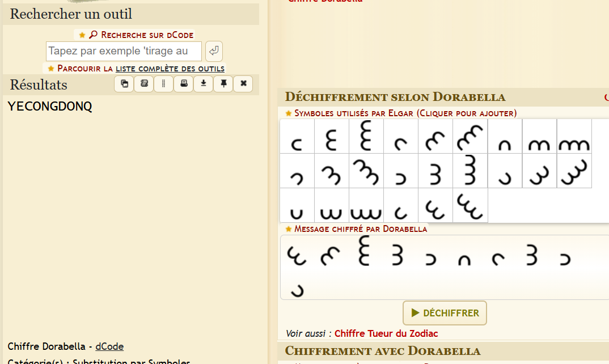
Task: Add the upright double-arch 'm' symbol from the Elgar grid
Action: (539, 136)
